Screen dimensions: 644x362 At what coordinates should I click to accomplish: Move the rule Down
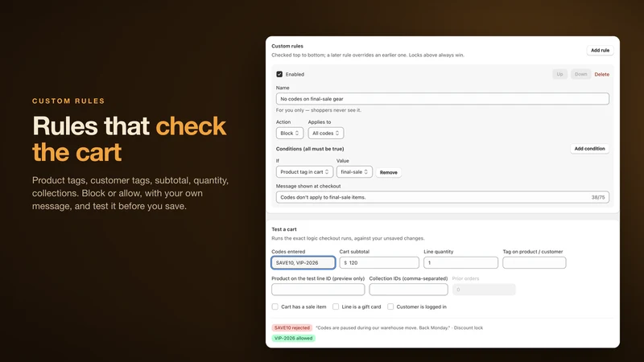pos(580,74)
